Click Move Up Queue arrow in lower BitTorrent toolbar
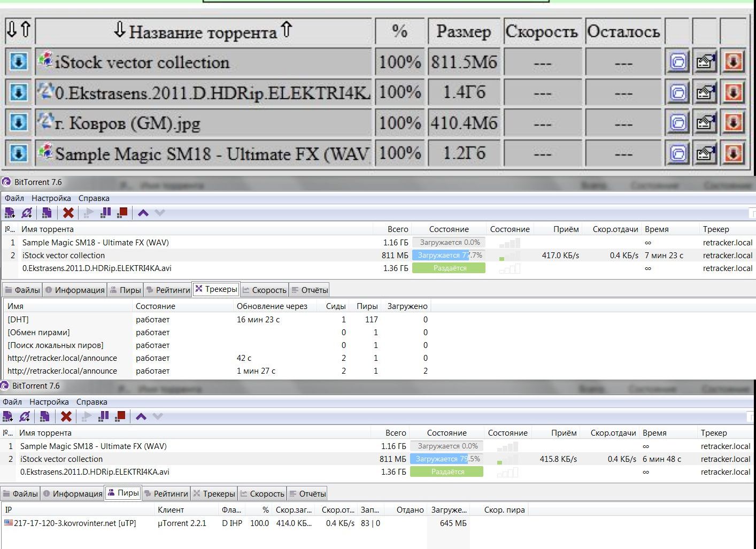 tap(141, 416)
